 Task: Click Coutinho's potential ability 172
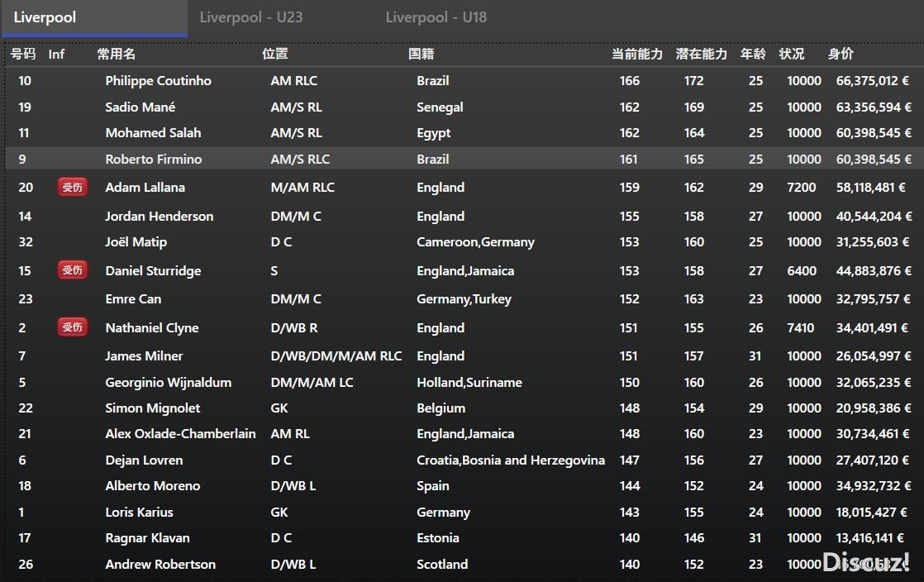pos(693,81)
